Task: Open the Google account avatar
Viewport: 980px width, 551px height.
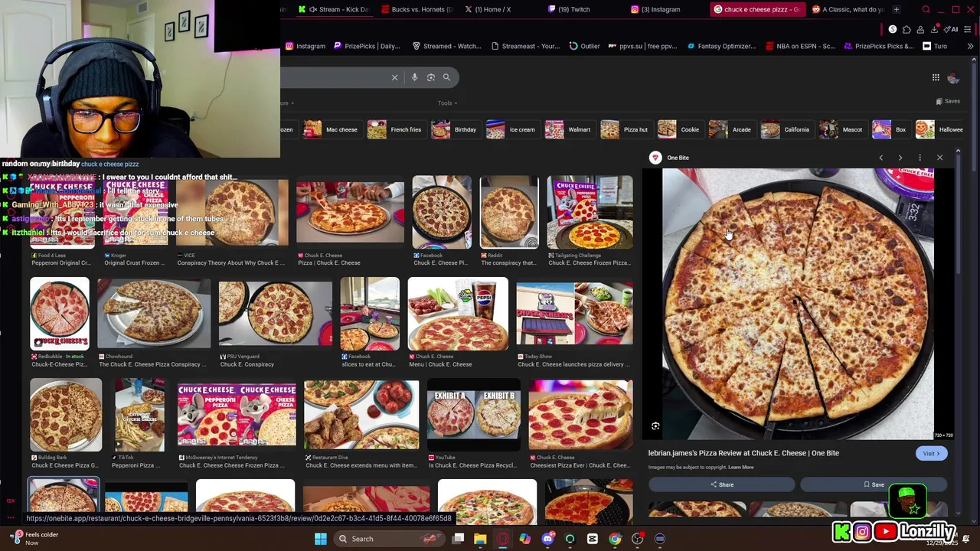Action: 953,78
